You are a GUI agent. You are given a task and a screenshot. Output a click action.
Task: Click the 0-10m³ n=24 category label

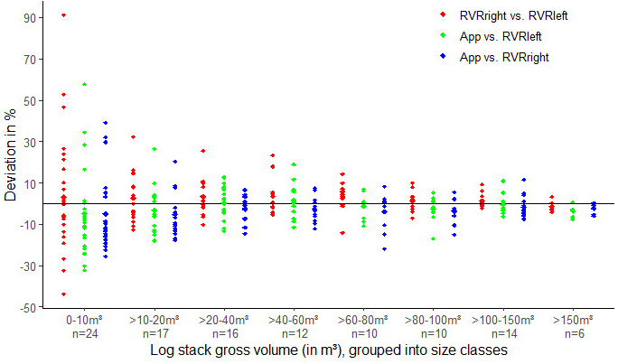[x=84, y=326]
